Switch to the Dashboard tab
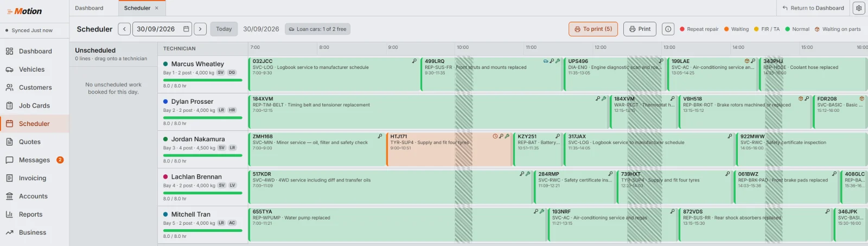The height and width of the screenshot is (246, 868). click(89, 8)
